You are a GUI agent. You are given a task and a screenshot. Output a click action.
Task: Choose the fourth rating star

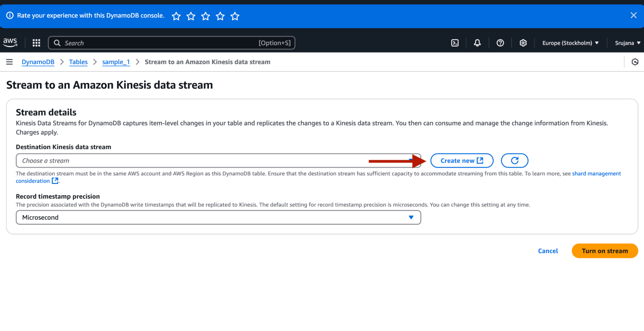[x=220, y=16]
